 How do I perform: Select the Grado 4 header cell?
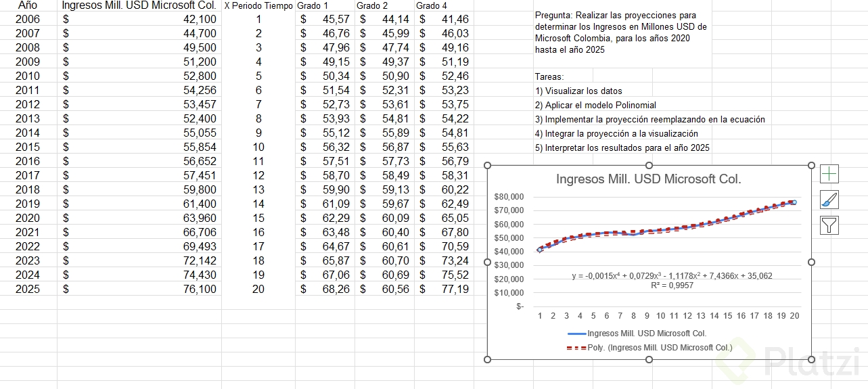(x=444, y=5)
